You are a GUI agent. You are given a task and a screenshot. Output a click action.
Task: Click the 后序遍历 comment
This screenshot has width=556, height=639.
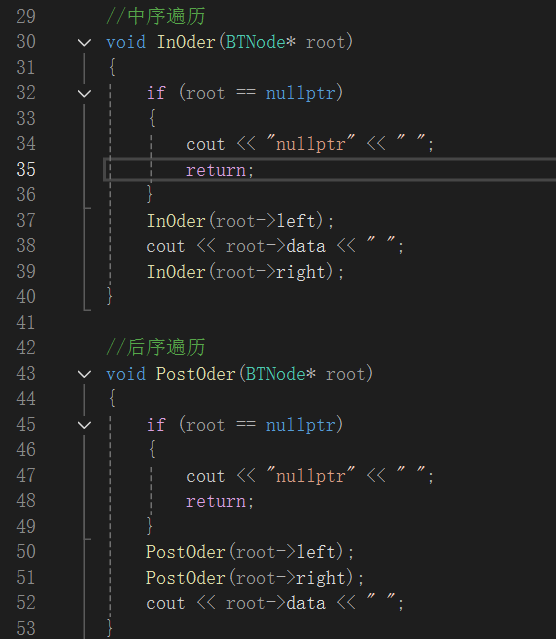[156, 348]
